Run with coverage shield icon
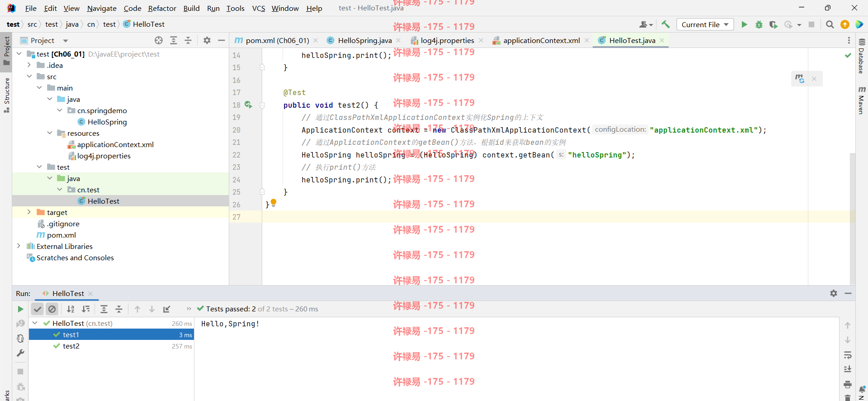 [773, 24]
